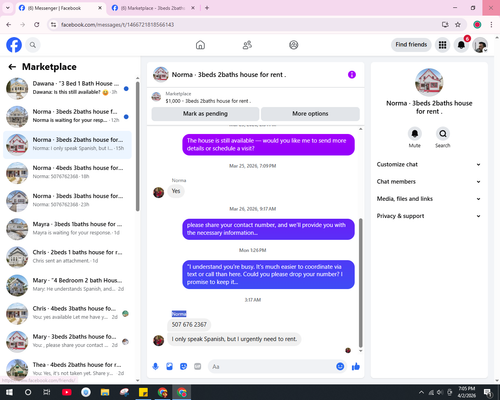Open Dawana 3 Bed 1 Bath House chat
The image size is (500, 400).
coord(68,88)
